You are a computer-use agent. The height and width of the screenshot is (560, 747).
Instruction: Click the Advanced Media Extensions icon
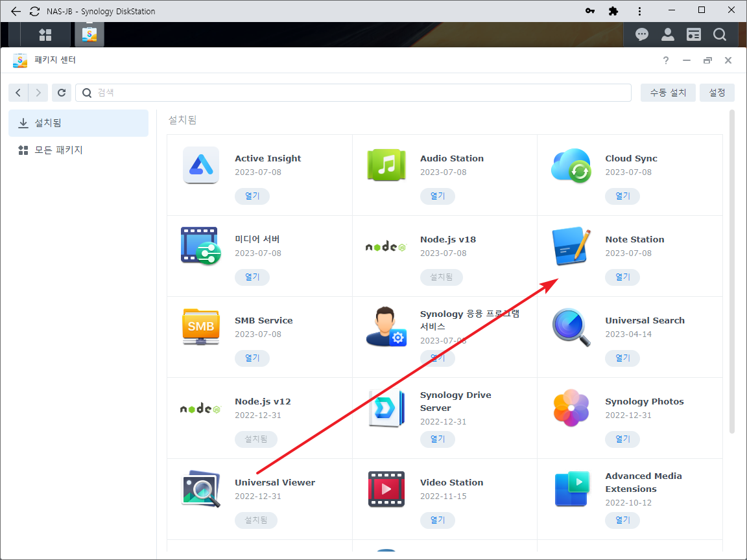571,489
